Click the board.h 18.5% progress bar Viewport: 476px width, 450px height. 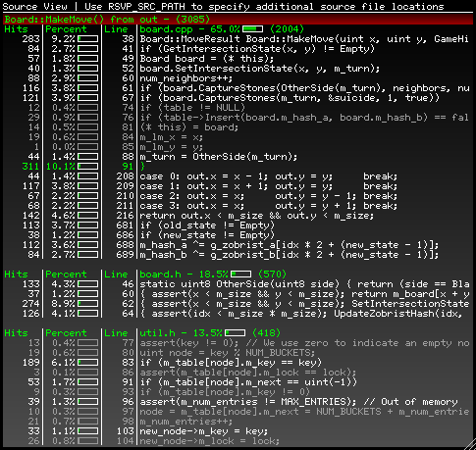tap(240, 275)
